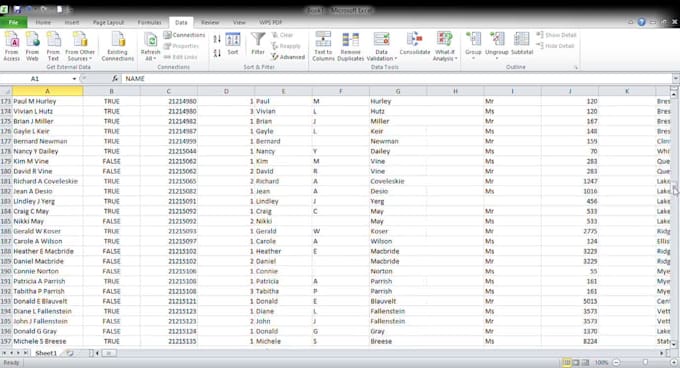Screen dimensions: 680x368
Task: Click horizontal scrollbar right arrow
Action: point(662,353)
